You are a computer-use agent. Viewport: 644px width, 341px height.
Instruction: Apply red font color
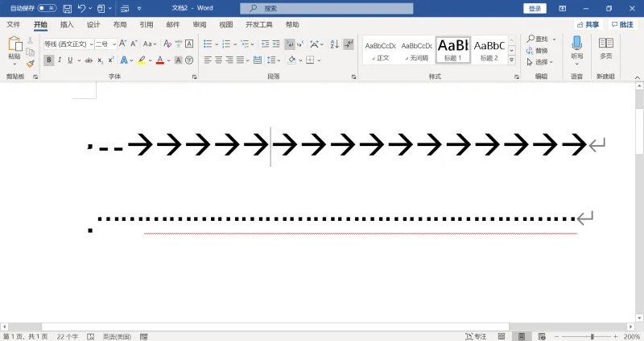160,60
